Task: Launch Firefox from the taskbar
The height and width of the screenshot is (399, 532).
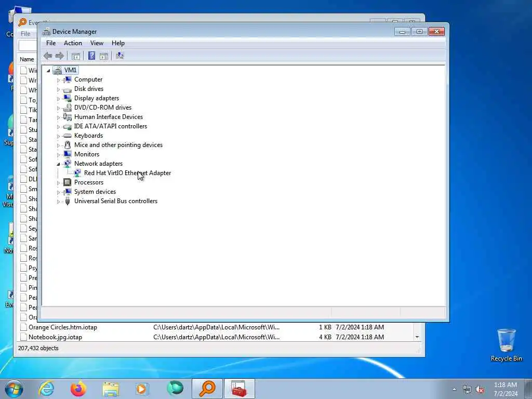Action: pos(78,389)
